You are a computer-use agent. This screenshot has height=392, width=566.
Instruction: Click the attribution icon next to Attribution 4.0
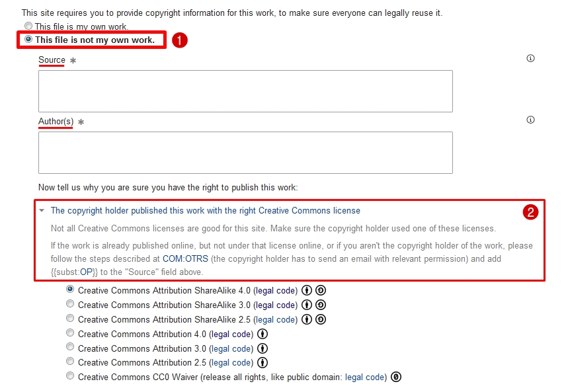click(262, 334)
